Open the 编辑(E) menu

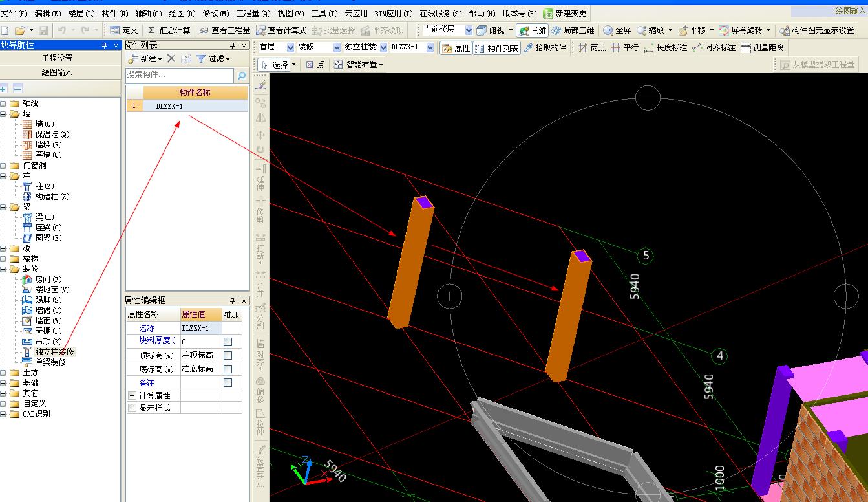pyautogui.click(x=48, y=13)
